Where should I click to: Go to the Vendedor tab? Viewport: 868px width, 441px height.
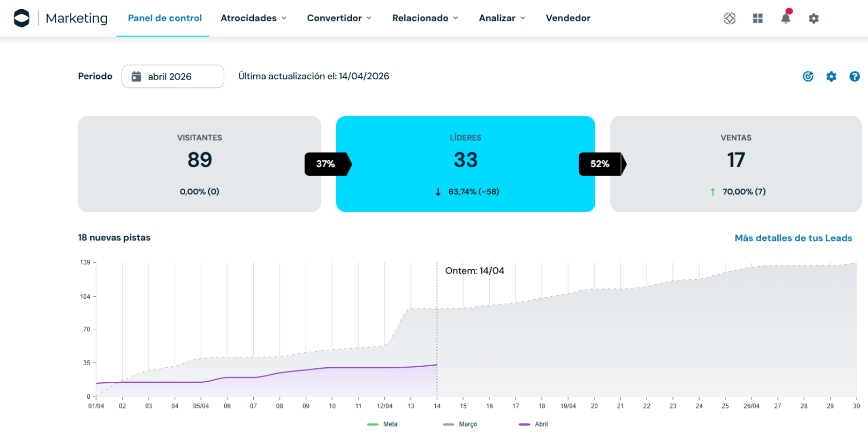[568, 18]
